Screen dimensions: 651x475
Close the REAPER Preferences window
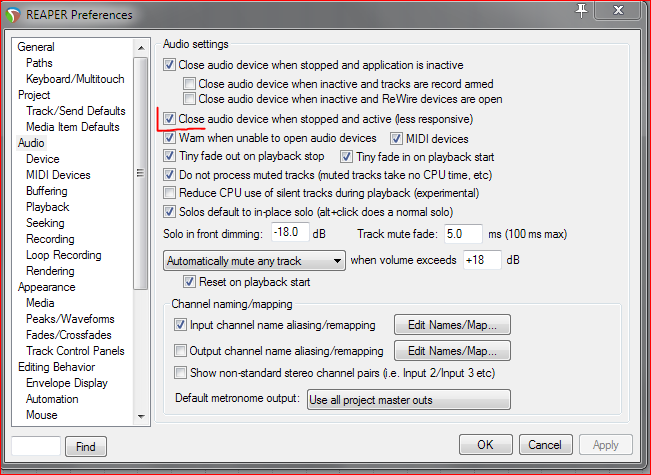coord(618,10)
